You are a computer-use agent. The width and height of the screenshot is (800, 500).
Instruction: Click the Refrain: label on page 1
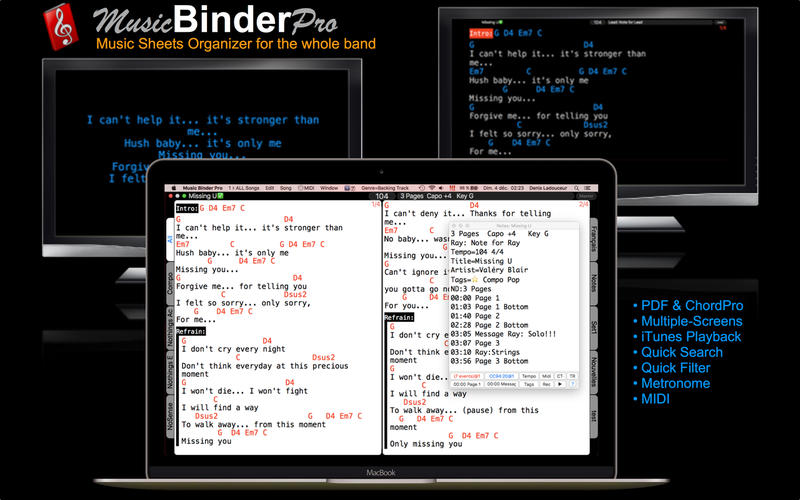pyautogui.click(x=191, y=332)
